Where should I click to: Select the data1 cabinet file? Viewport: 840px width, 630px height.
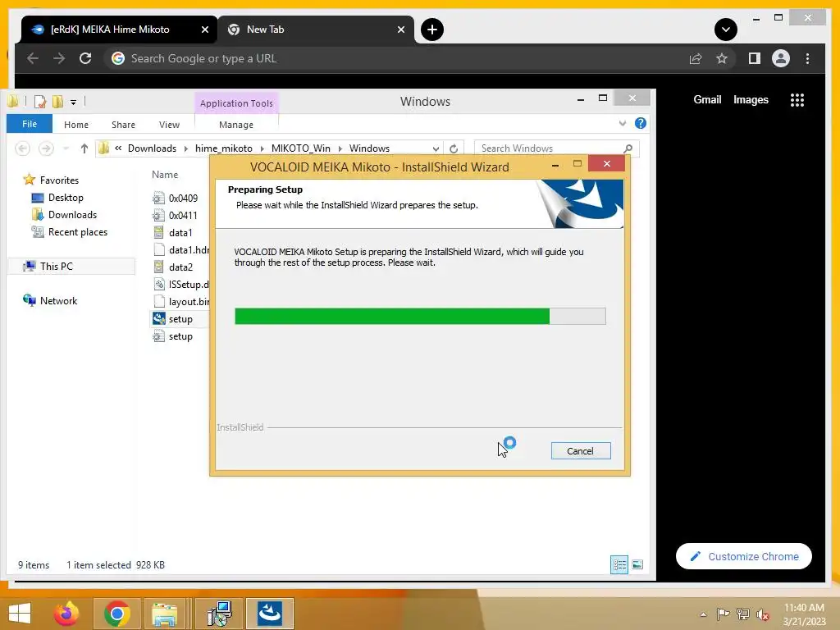click(x=172, y=232)
